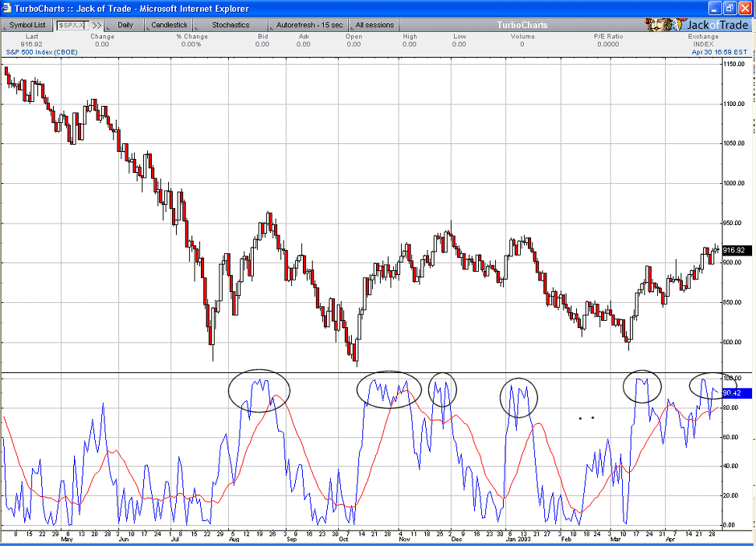
Task: Click the P/E Ratio value 0.0000
Action: coord(608,44)
